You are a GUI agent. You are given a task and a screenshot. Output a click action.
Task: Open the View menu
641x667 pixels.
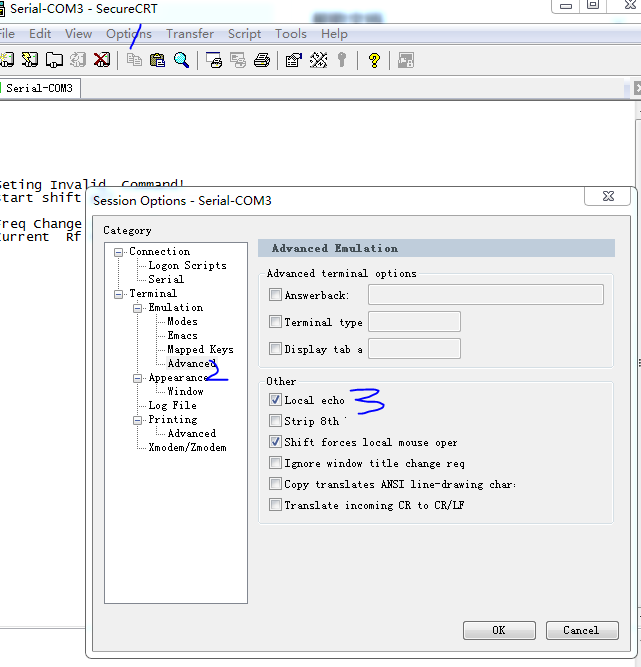(78, 34)
